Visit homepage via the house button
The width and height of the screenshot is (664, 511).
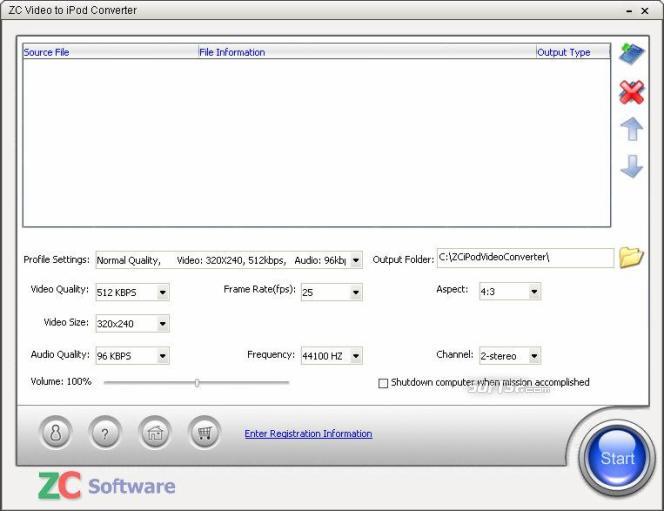(x=155, y=433)
